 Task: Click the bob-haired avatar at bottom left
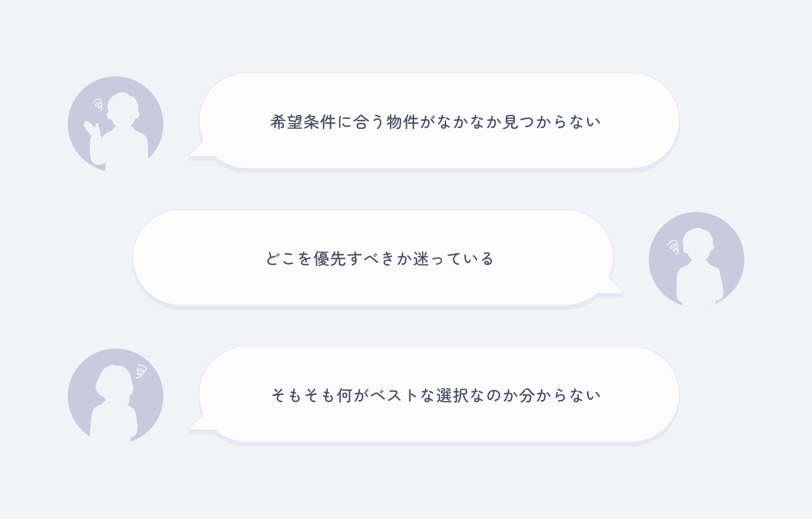point(116,396)
